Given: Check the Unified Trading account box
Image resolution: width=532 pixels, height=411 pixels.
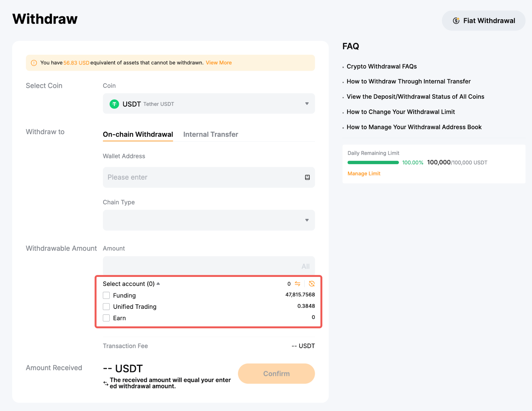Looking at the screenshot, I should (x=106, y=307).
